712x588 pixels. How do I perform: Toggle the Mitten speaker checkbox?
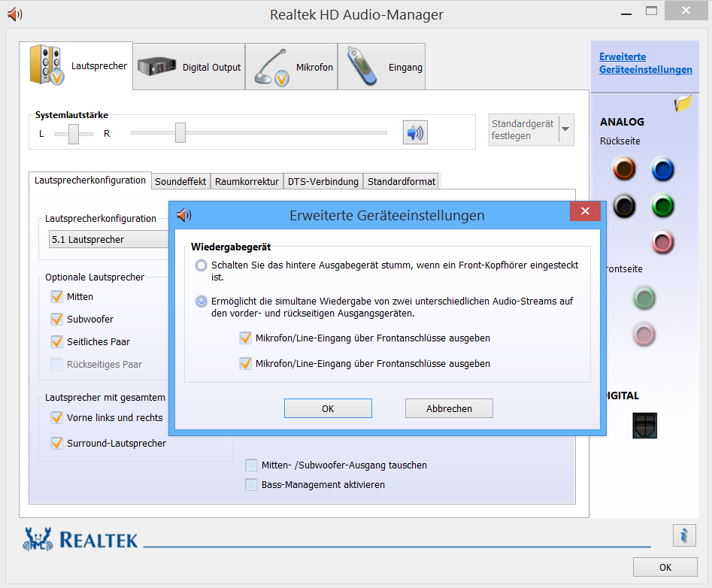tap(56, 296)
